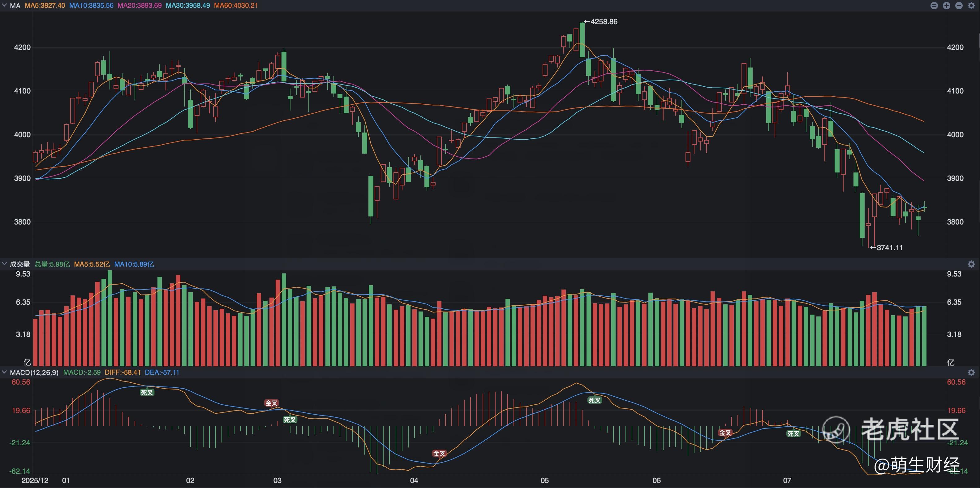Image resolution: width=980 pixels, height=488 pixels.
Task: Select the MA30:3958.49 legend value
Action: point(188,6)
